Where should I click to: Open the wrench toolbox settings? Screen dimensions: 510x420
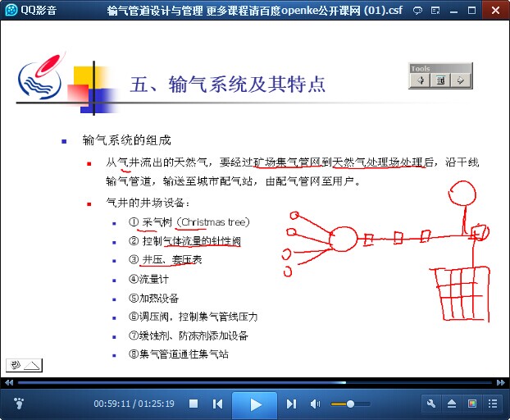(x=431, y=404)
